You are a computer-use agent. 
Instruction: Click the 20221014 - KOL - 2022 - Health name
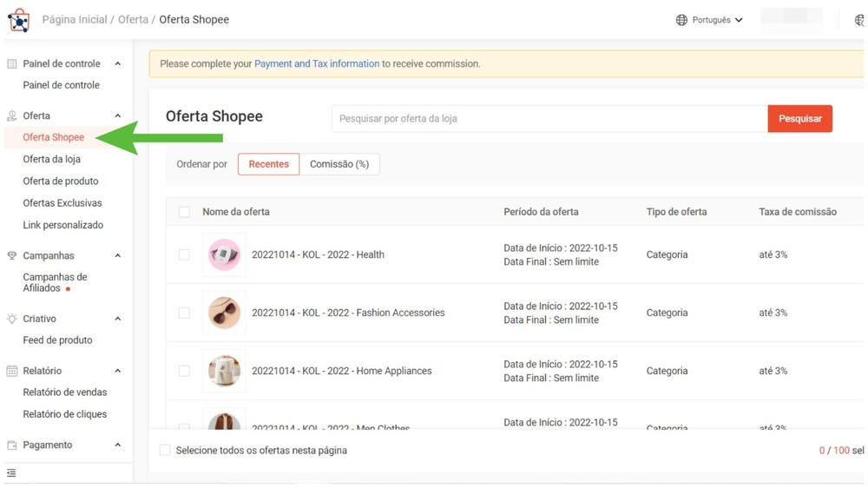[x=318, y=254]
